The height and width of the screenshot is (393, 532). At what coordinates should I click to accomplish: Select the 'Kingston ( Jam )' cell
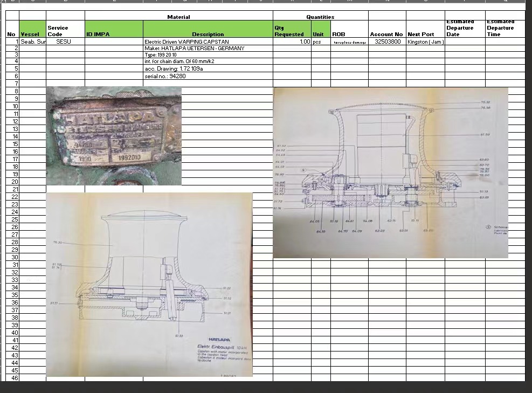coord(425,42)
